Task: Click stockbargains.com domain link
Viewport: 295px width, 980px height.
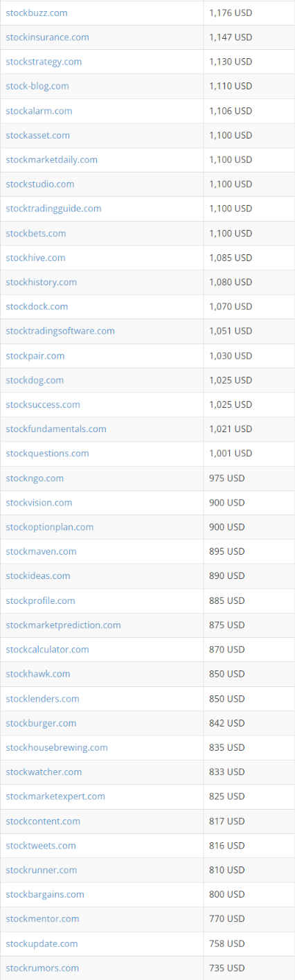Action: click(x=45, y=894)
